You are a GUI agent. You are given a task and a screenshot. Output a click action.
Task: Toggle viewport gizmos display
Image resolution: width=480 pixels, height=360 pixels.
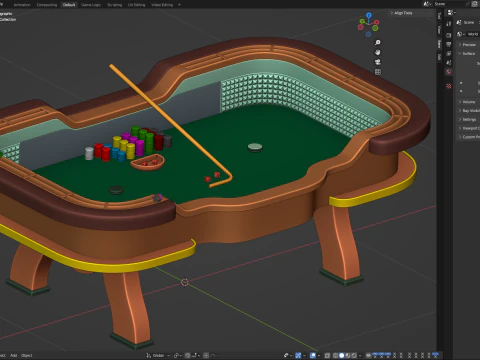tap(298, 355)
